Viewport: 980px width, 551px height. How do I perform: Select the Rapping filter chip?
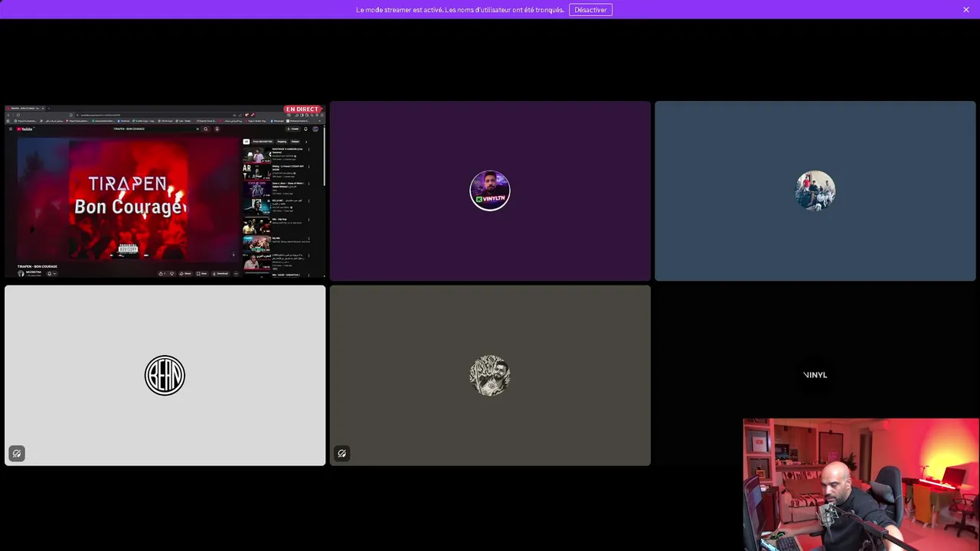[282, 142]
